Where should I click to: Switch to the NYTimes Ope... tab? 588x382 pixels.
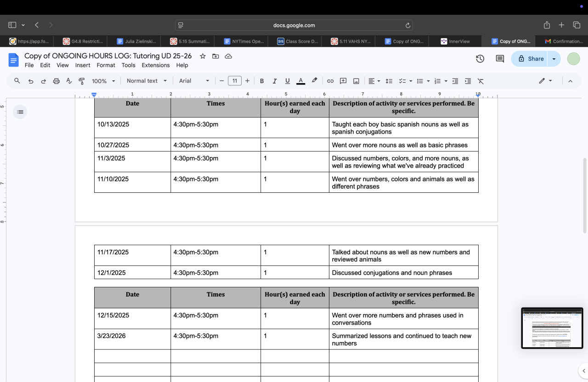pyautogui.click(x=243, y=41)
